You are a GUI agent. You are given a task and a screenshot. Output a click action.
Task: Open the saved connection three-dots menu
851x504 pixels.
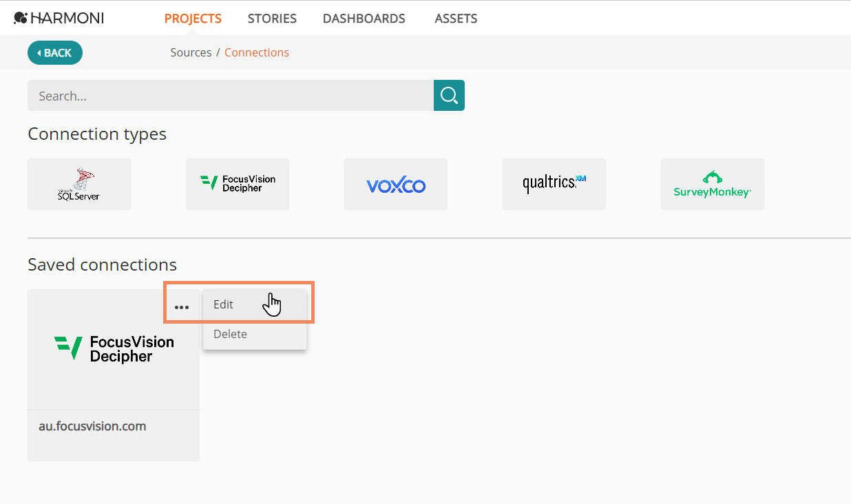182,307
